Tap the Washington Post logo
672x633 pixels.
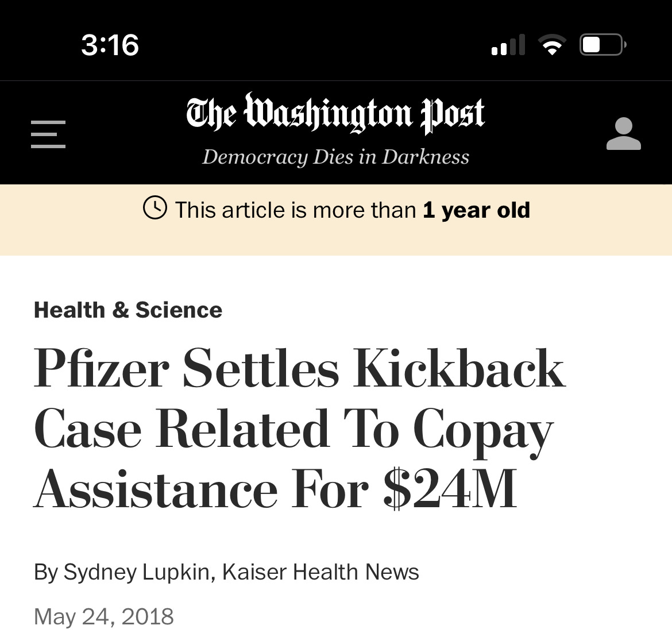click(335, 113)
